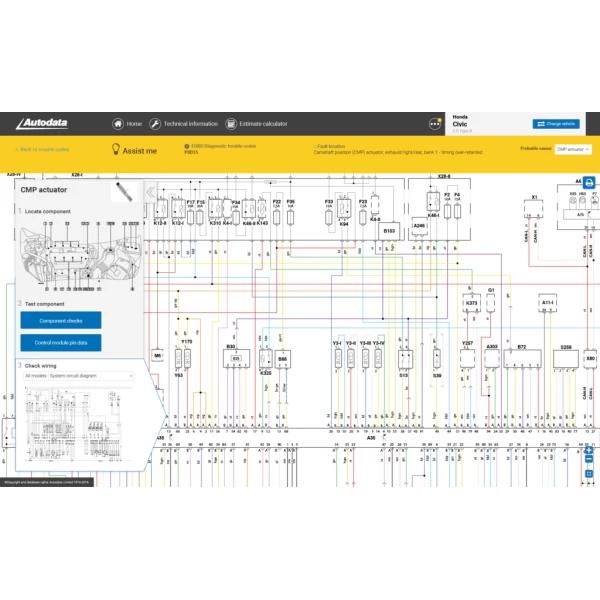The image size is (600, 600).
Task: Click the Home house icon
Action: click(x=118, y=124)
